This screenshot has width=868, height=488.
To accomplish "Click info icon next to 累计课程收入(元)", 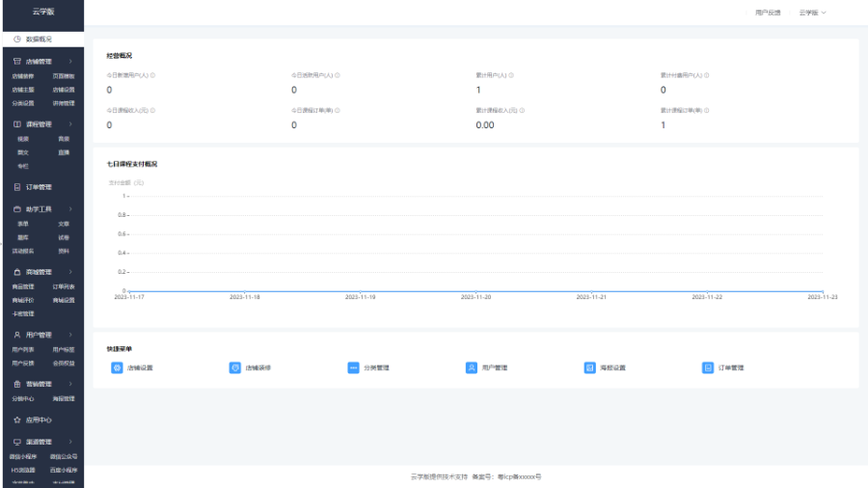I will click(522, 111).
